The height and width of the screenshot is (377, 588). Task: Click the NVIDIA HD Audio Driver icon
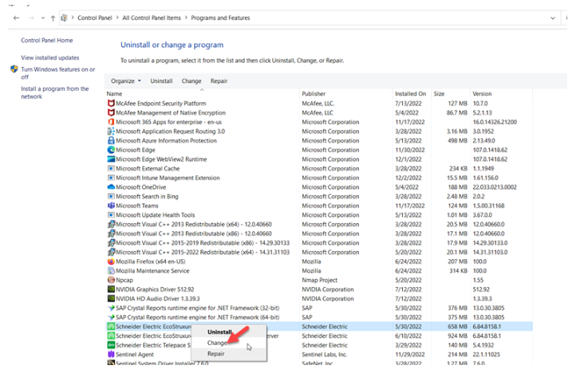[x=111, y=299]
